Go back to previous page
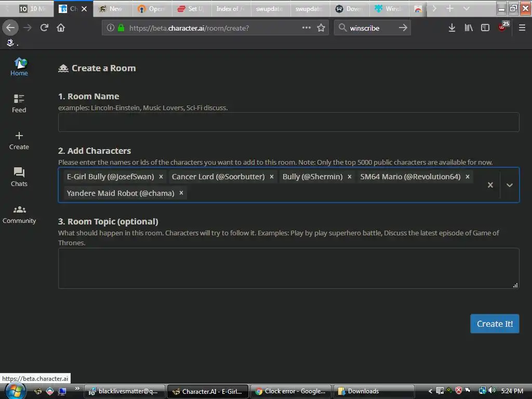Viewport: 532px width, 399px height. click(10, 28)
